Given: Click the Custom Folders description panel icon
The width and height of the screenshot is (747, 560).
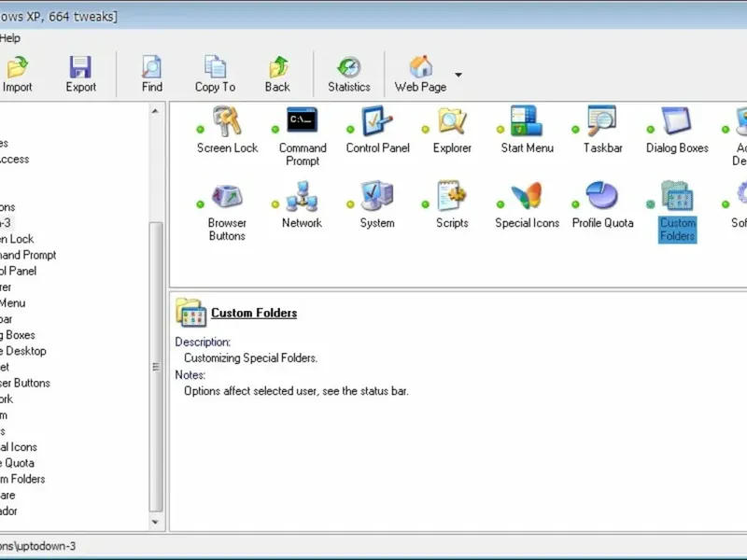Looking at the screenshot, I should click(191, 313).
